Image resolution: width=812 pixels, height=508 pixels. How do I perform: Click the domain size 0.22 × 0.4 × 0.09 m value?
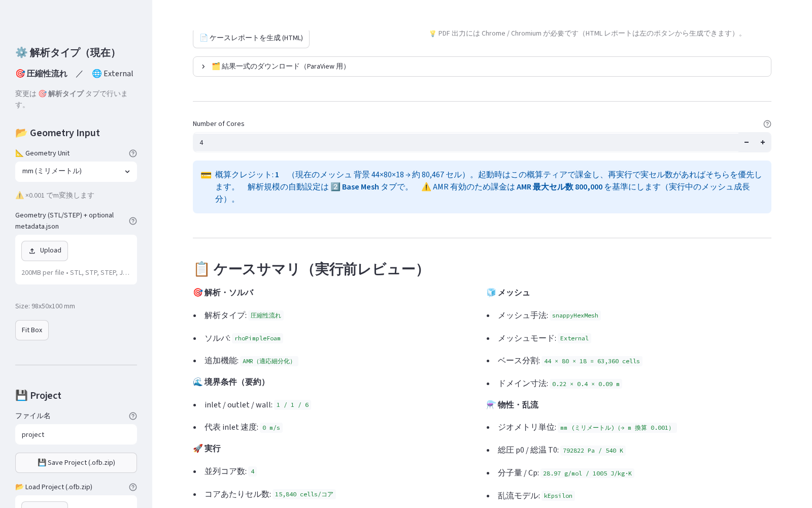pyautogui.click(x=586, y=384)
